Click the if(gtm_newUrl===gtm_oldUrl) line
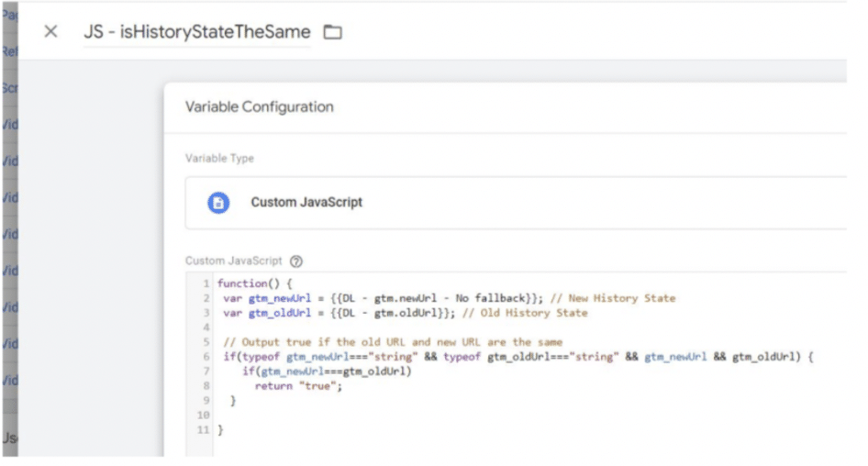Screen dimensions: 868x466 328,372
